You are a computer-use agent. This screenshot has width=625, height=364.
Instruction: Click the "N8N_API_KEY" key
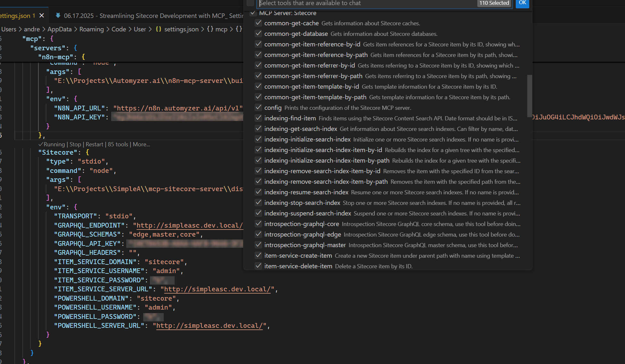[x=79, y=117]
